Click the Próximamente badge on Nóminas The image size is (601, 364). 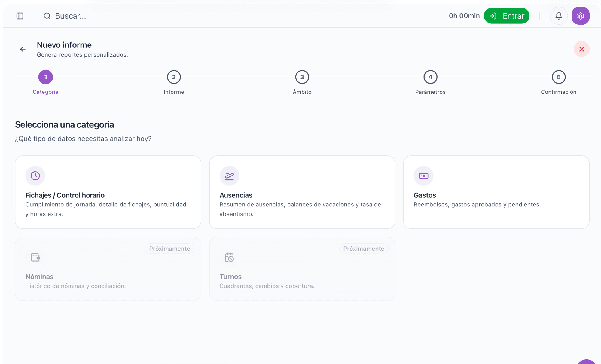click(x=169, y=249)
